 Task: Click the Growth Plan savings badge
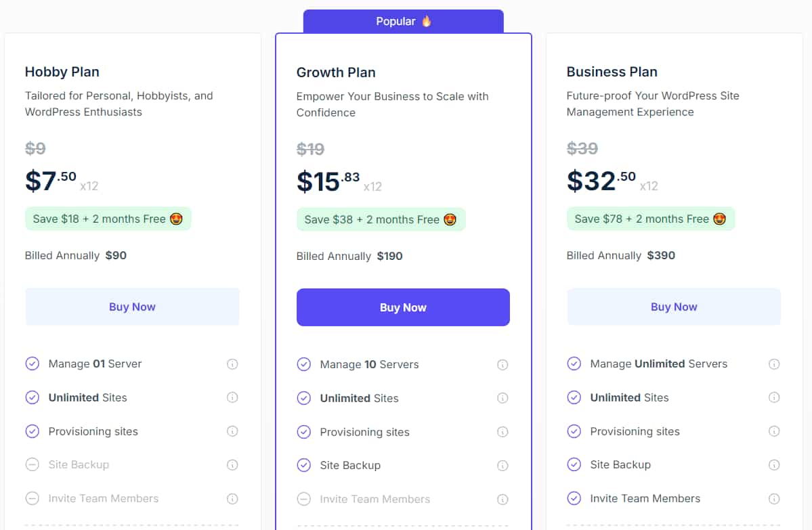tap(381, 219)
